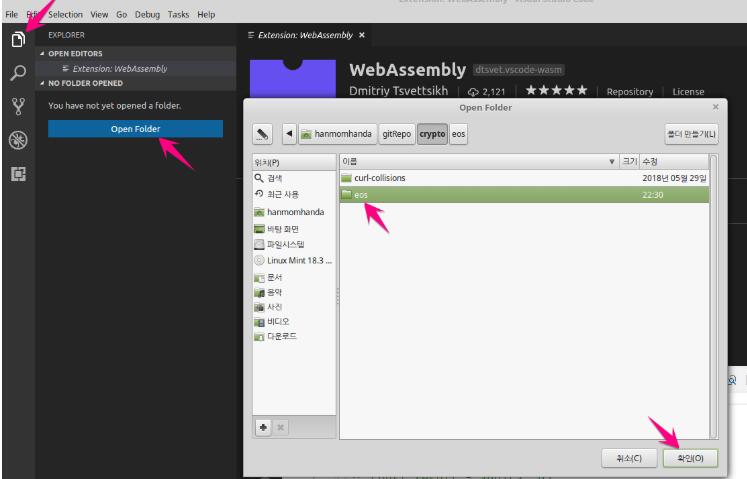Open the File menu
The height and width of the screenshot is (479, 747).
point(11,14)
